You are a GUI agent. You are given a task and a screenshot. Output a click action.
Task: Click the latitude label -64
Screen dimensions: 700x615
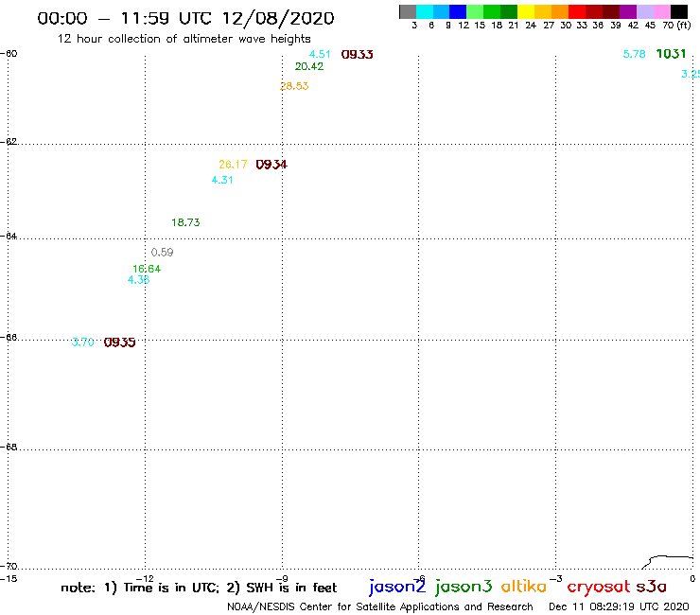9,236
